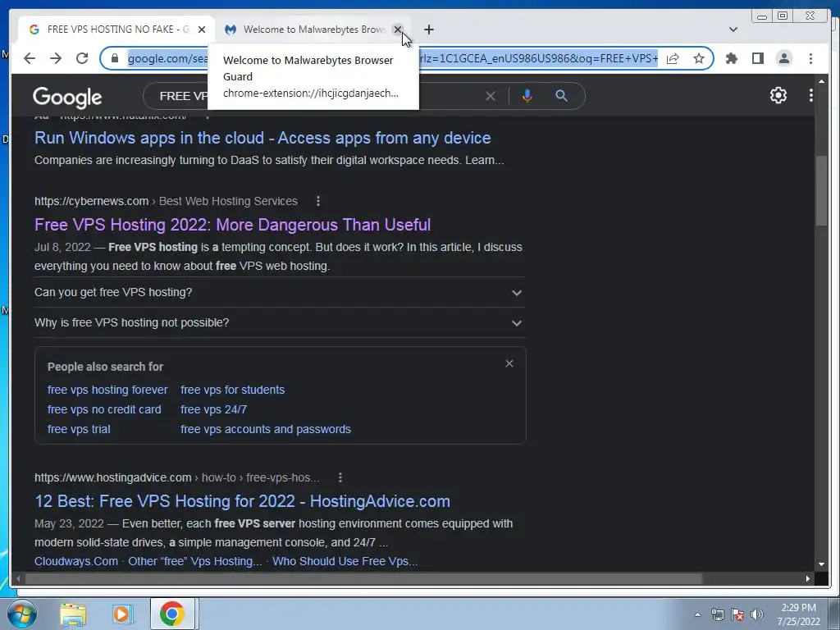View site information padlock icon
Image resolution: width=840 pixels, height=630 pixels.
click(114, 58)
